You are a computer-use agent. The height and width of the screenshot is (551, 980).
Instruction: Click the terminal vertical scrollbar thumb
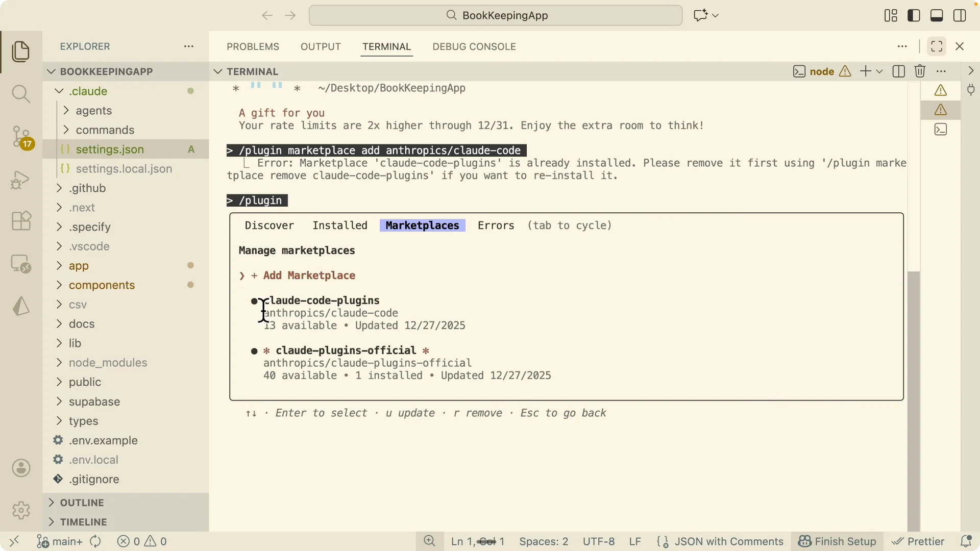click(x=914, y=401)
